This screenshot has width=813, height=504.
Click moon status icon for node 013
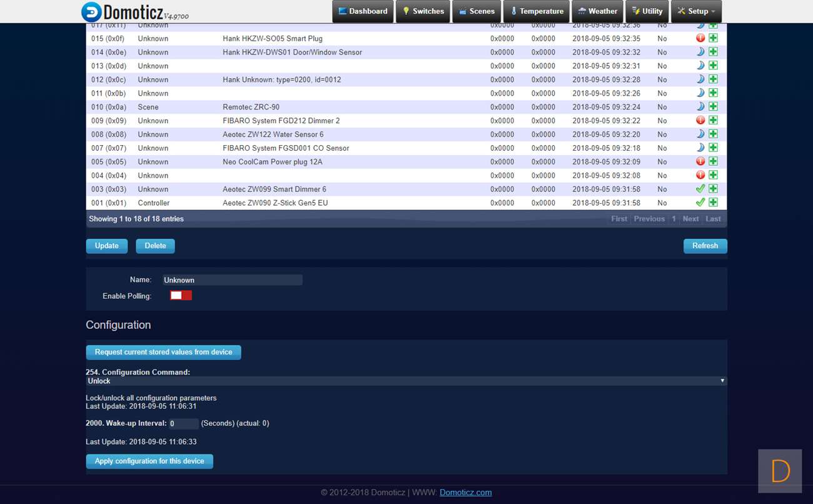click(x=700, y=66)
